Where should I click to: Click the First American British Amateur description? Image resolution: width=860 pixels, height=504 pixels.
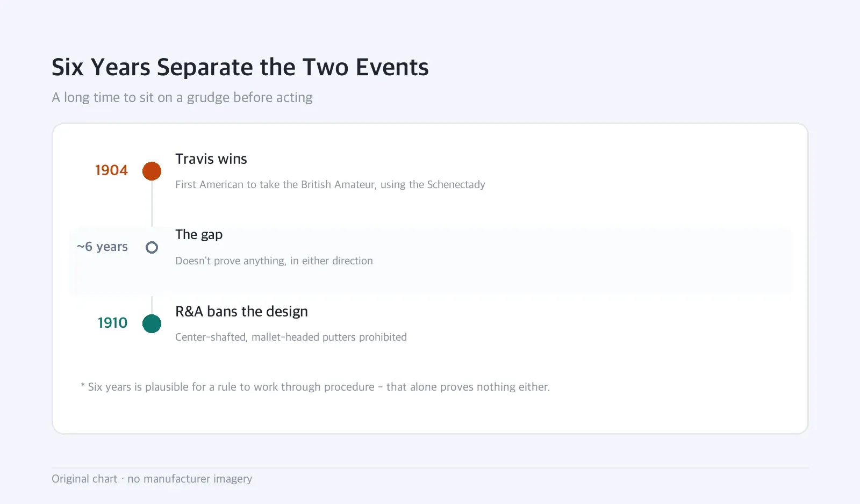(x=330, y=184)
